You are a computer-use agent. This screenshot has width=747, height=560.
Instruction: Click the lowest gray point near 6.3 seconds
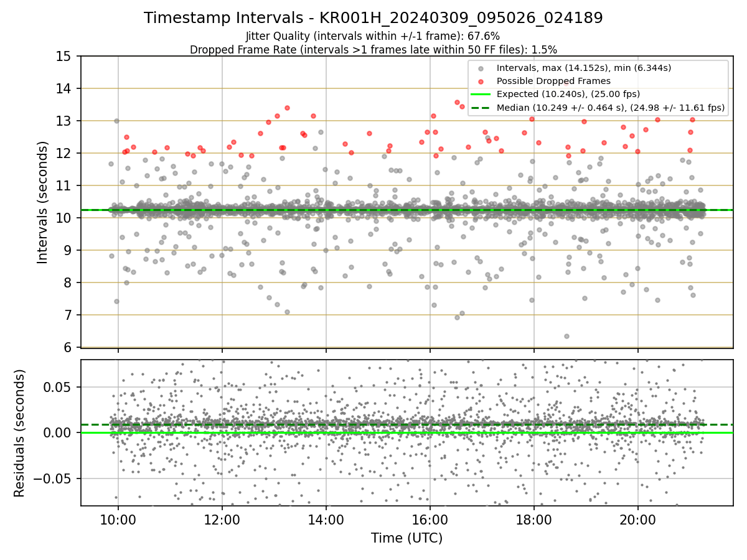pos(566,336)
